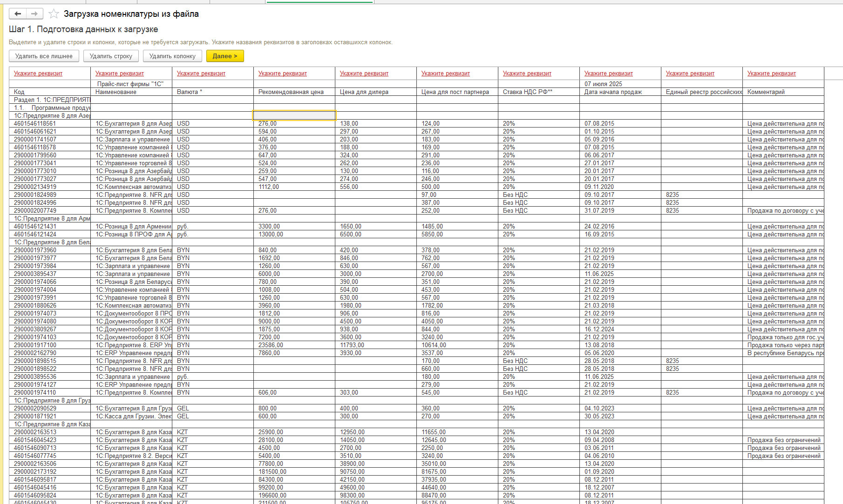Click the back arrow navigation button
Viewport: 843px width, 504px height.
18,14
